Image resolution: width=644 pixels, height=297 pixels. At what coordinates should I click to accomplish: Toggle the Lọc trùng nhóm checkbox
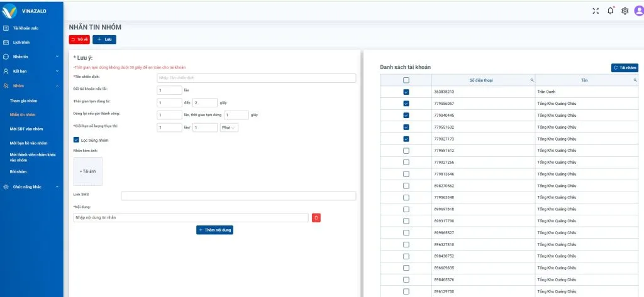(76, 139)
